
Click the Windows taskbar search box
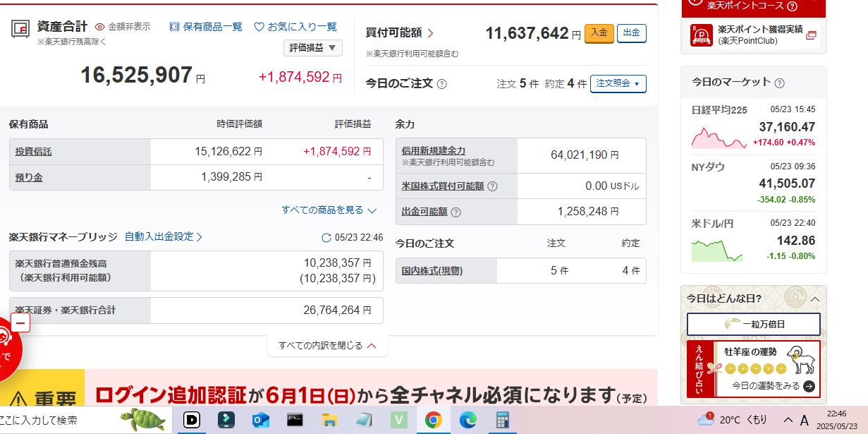pyautogui.click(x=85, y=420)
